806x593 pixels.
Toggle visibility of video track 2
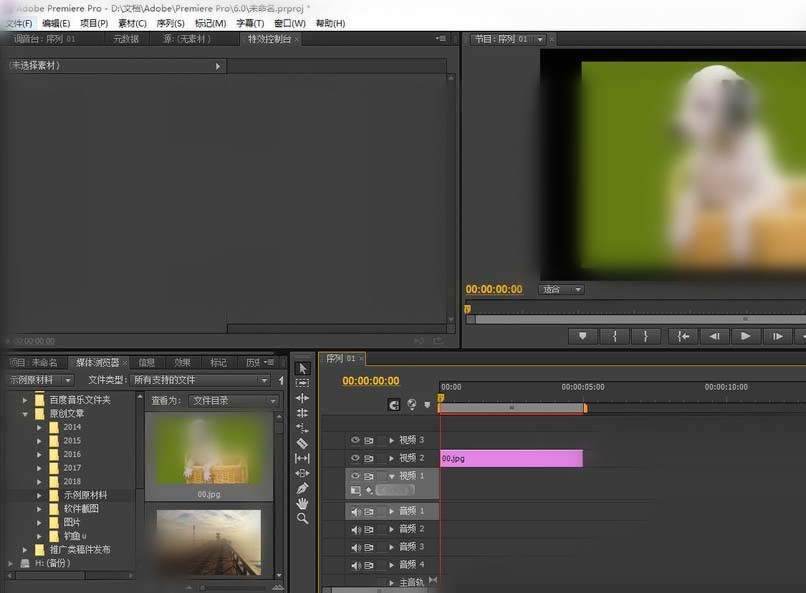click(x=354, y=458)
